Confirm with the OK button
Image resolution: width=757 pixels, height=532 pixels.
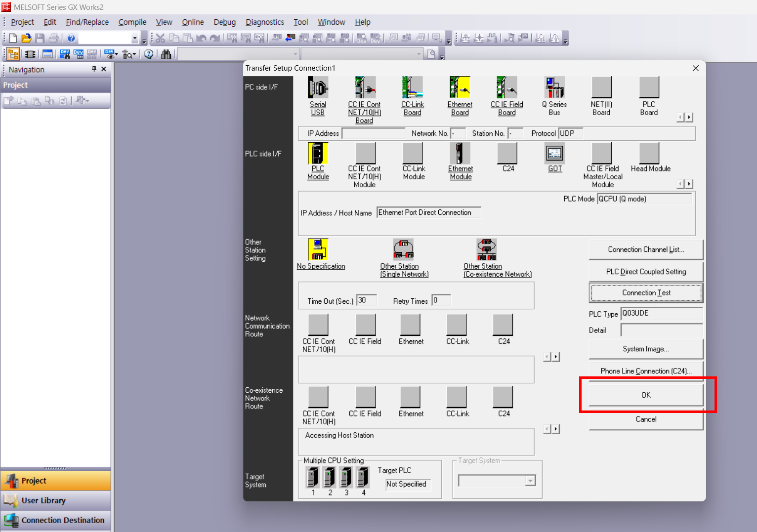pos(646,395)
